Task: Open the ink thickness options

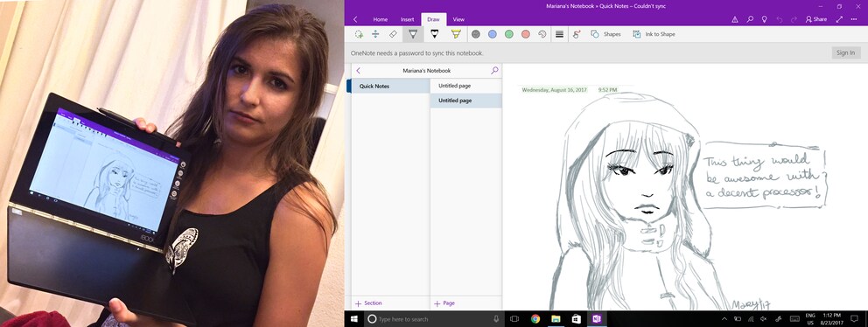Action: (x=559, y=34)
